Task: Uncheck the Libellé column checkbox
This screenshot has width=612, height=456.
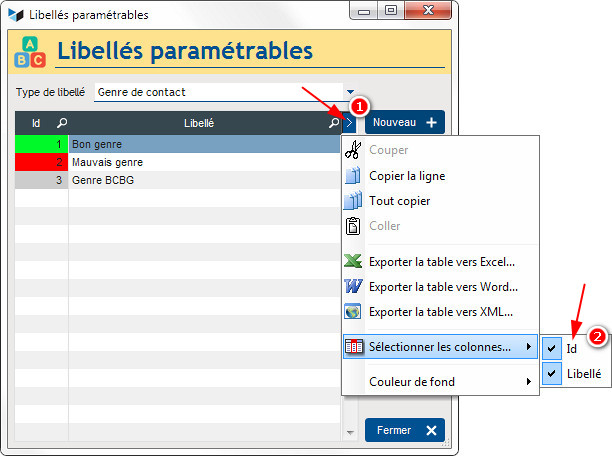Action: (x=552, y=374)
